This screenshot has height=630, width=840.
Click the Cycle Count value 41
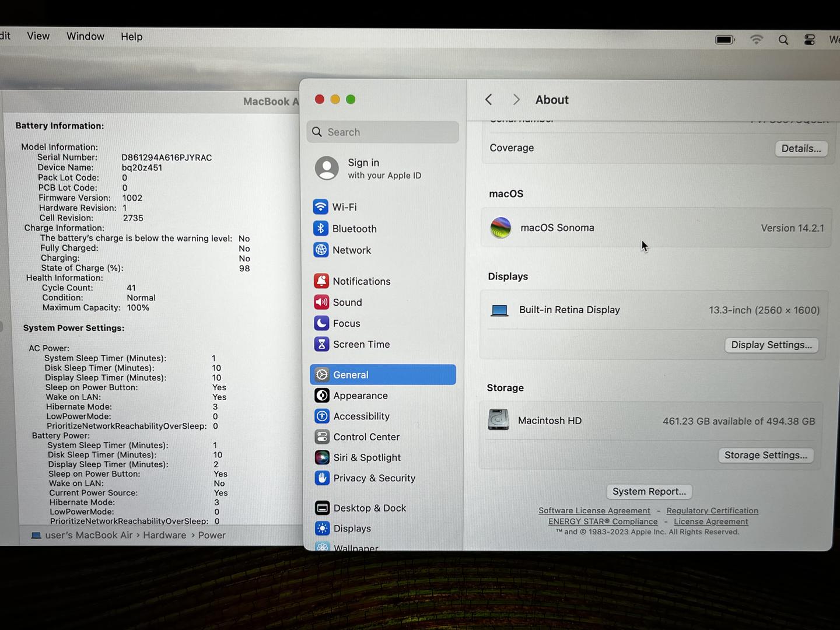pyautogui.click(x=131, y=288)
